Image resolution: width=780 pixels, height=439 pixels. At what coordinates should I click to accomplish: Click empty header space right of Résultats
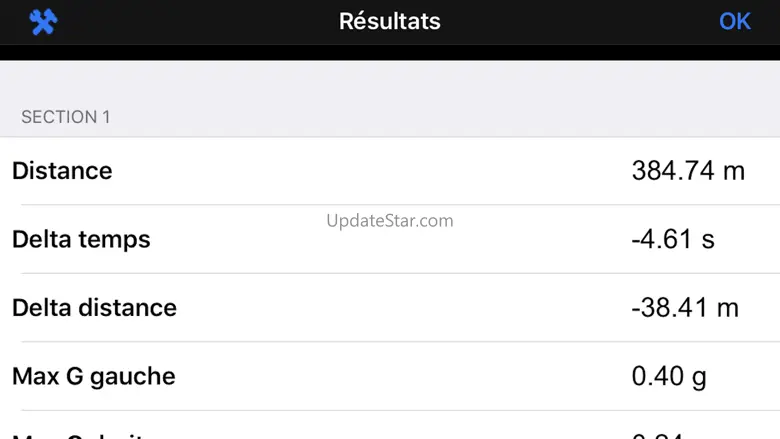tap(580, 22)
